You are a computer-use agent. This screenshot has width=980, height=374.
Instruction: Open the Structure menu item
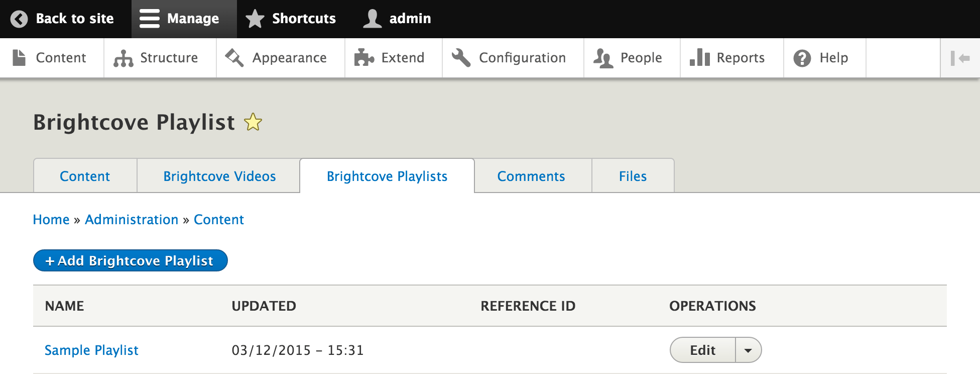160,58
